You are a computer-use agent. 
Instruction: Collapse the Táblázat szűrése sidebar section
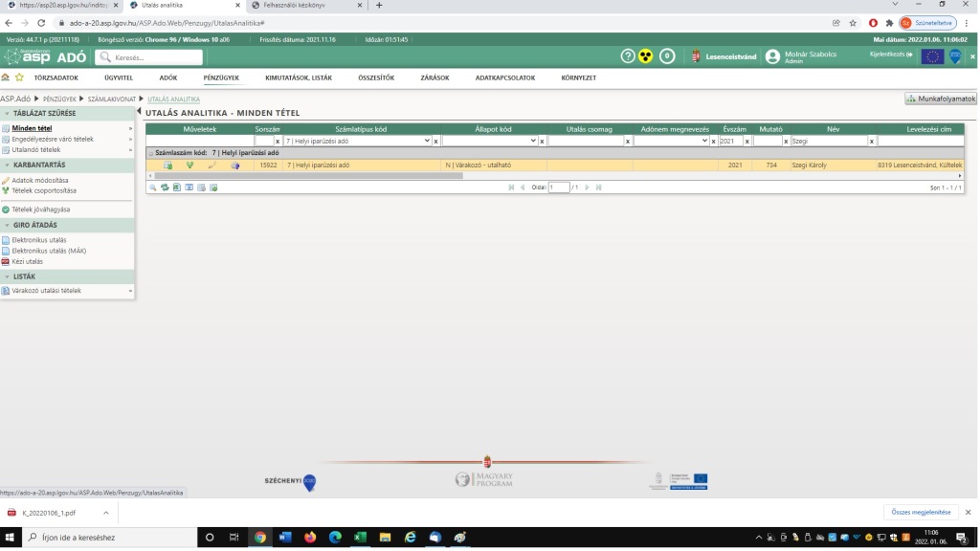tap(129, 114)
